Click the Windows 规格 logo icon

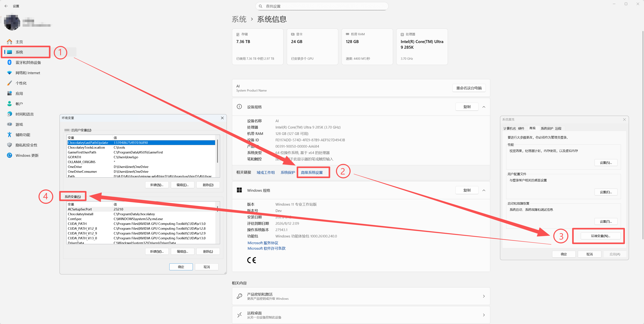click(239, 190)
